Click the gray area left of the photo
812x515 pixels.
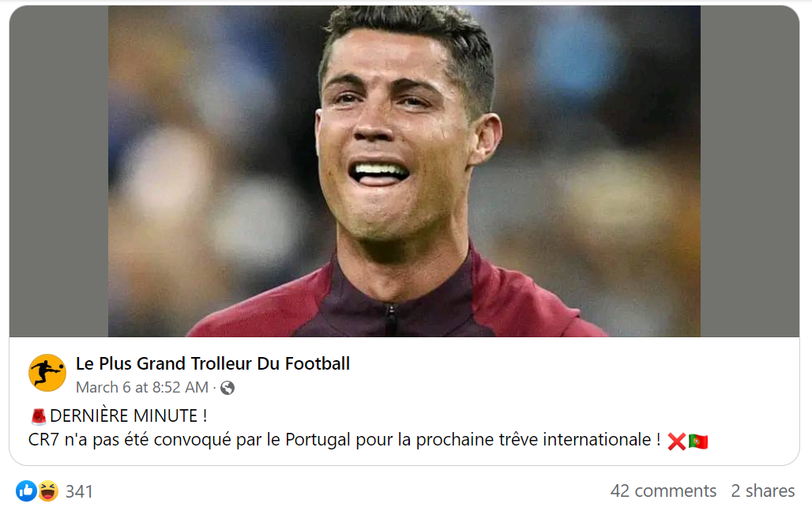click(x=58, y=171)
